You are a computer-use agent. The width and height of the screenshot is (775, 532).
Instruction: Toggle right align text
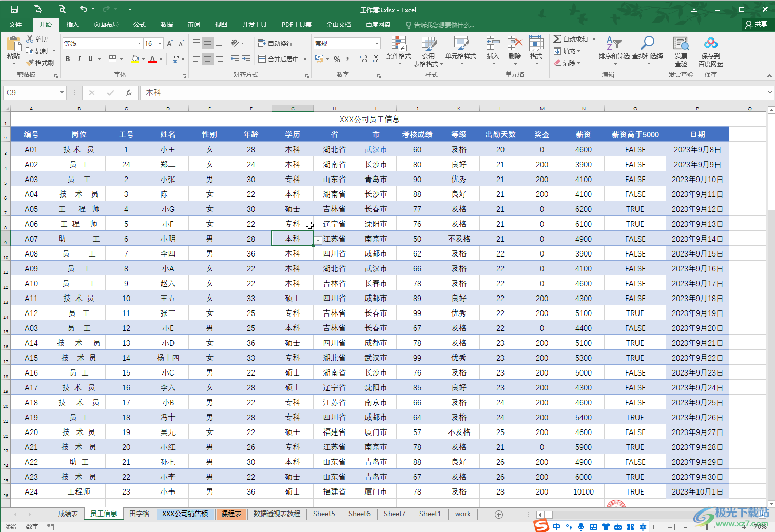219,59
